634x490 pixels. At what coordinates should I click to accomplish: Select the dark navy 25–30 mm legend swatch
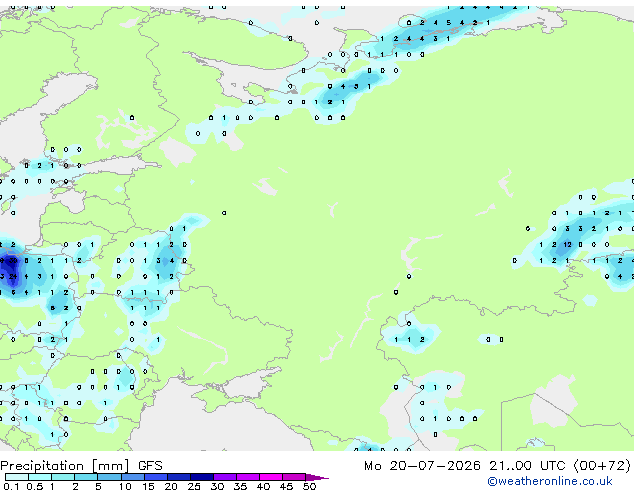pos(202,477)
